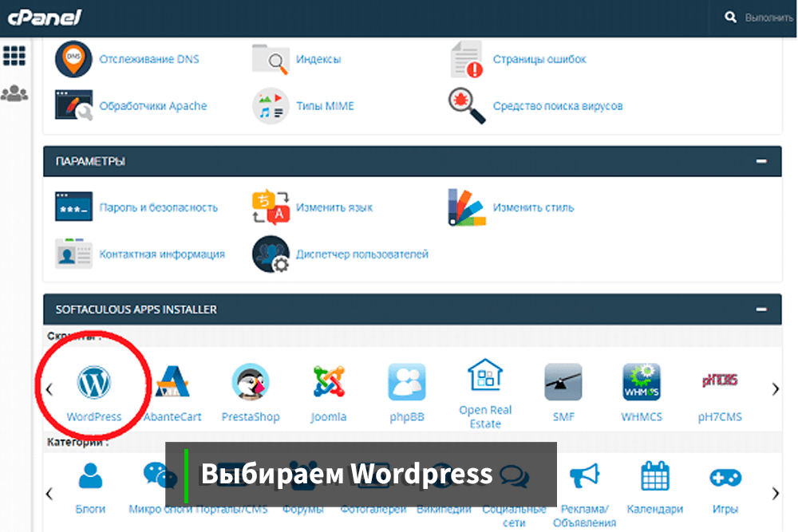Open the Страницы ошибок icon

(467, 59)
